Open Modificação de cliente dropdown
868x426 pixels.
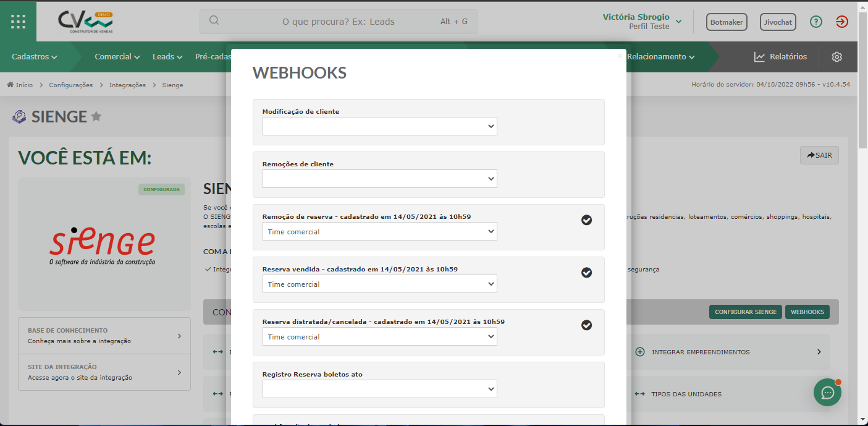point(380,126)
